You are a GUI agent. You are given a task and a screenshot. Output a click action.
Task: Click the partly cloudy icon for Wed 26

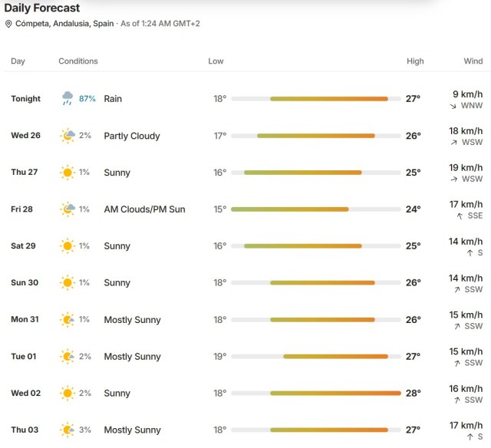[68, 136]
